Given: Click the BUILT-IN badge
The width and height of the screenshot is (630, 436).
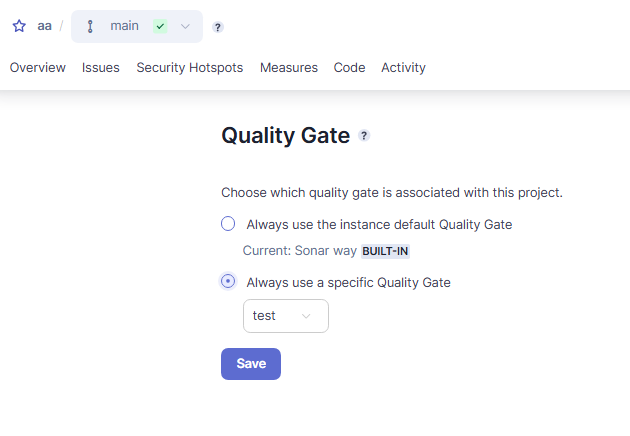Looking at the screenshot, I should [385, 251].
